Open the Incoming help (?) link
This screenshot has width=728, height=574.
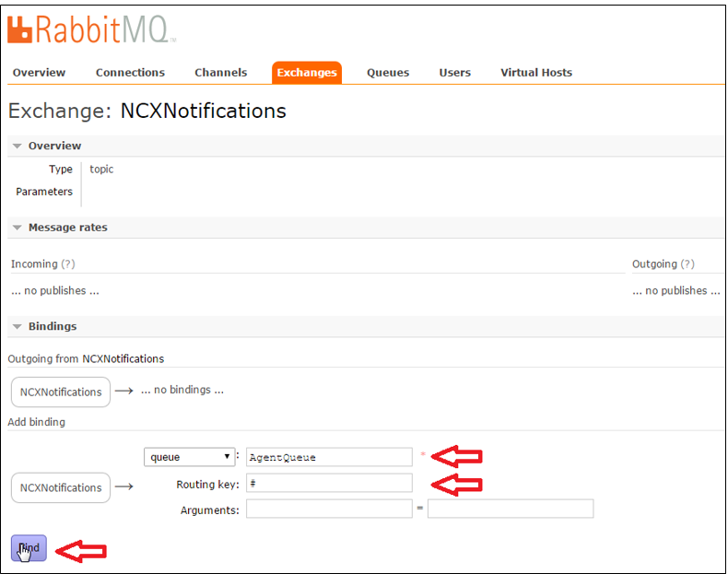pos(68,264)
